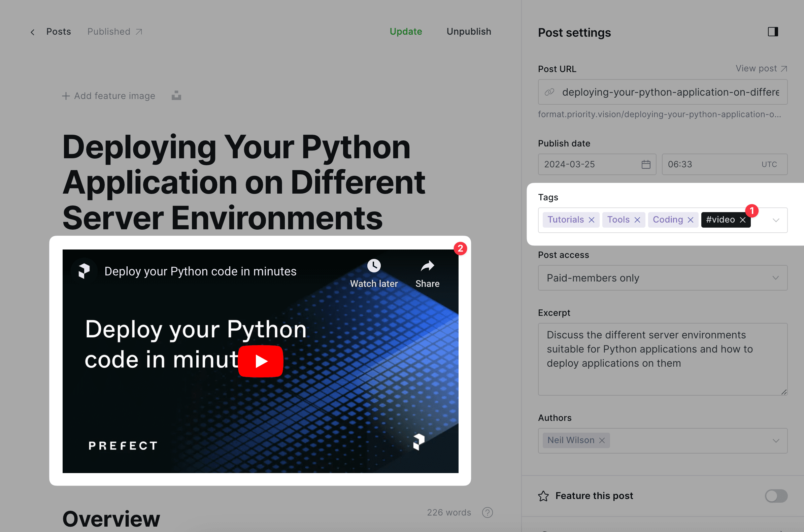Screen dimensions: 804x532
Task: Remove the Coding tag with X icon
Action: click(x=690, y=220)
